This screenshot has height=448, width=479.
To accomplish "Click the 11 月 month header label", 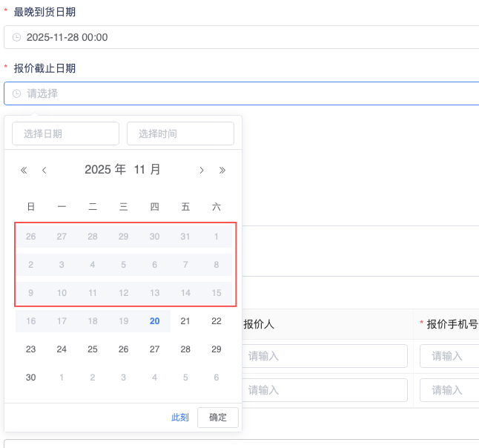I will tap(147, 169).
